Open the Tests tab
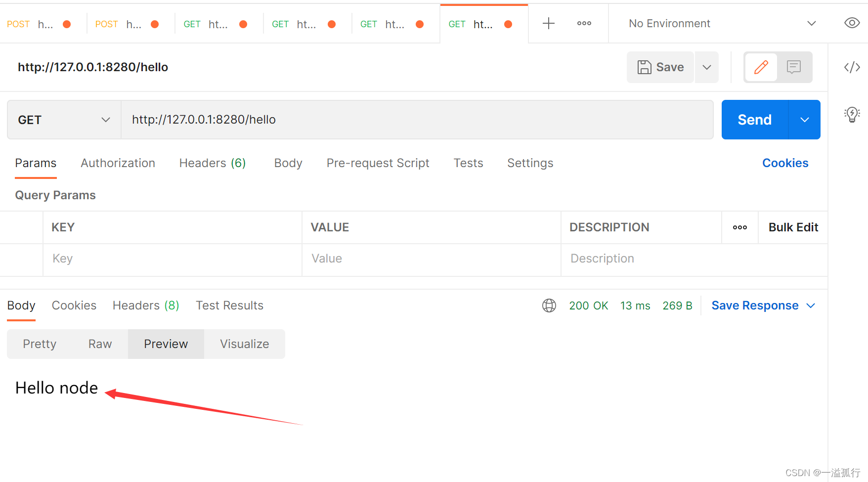Viewport: 868px width, 482px height. coord(468,163)
